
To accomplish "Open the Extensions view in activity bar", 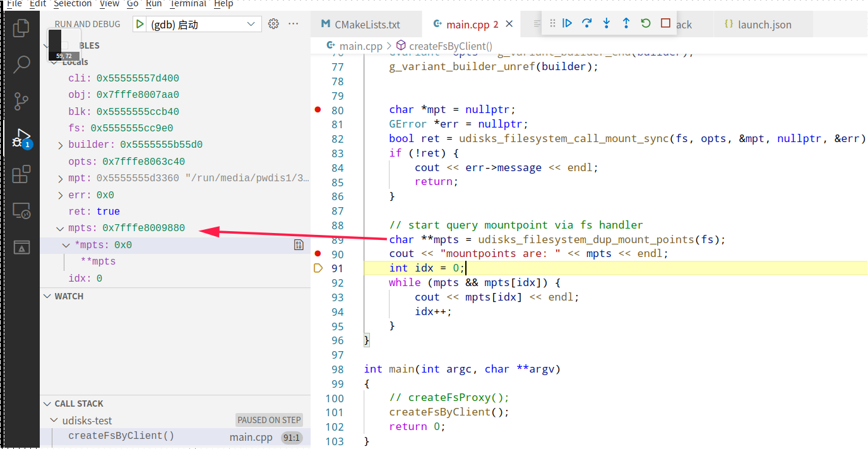I will coord(21,174).
